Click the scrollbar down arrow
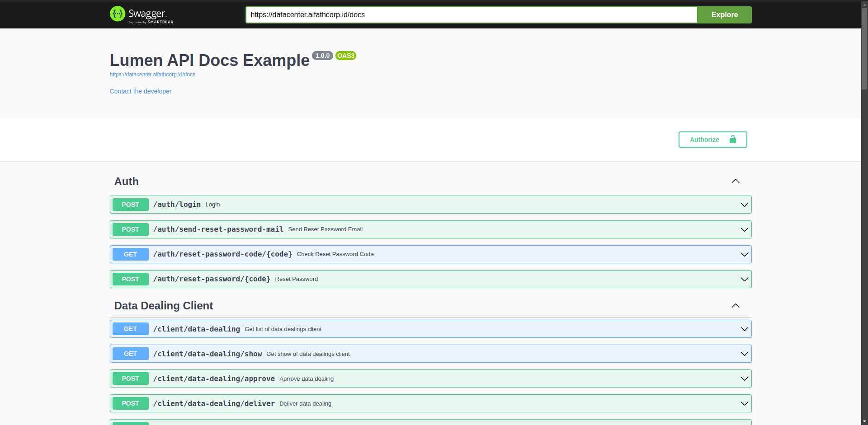 (x=864, y=421)
